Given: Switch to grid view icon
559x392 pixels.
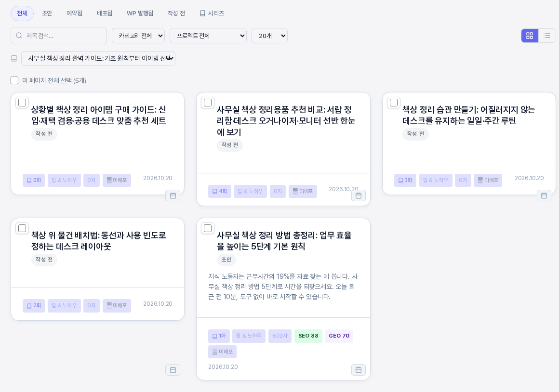Looking at the screenshot, I should click(530, 36).
